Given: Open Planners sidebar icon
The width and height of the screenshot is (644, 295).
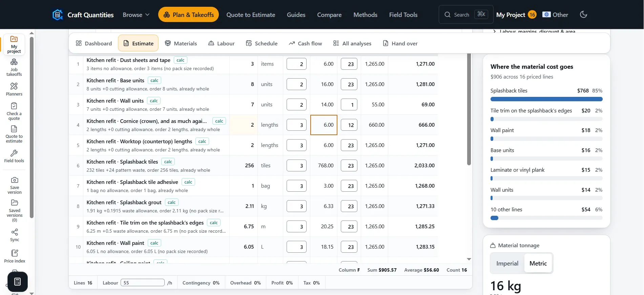Looking at the screenshot, I should tap(14, 89).
